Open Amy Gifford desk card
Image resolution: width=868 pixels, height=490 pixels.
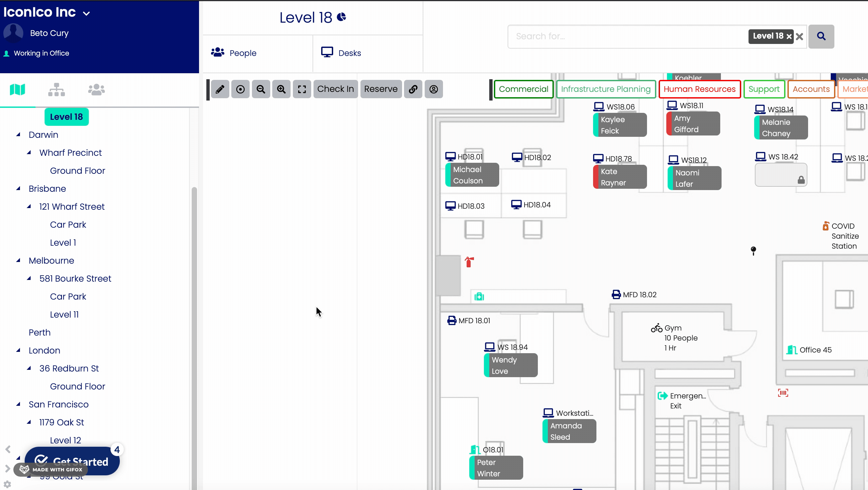coord(693,124)
